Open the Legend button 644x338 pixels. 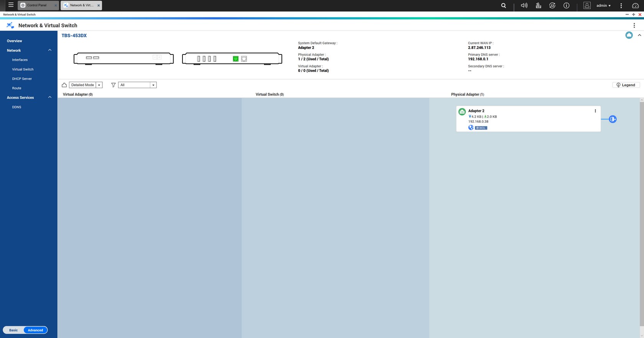pos(626,85)
